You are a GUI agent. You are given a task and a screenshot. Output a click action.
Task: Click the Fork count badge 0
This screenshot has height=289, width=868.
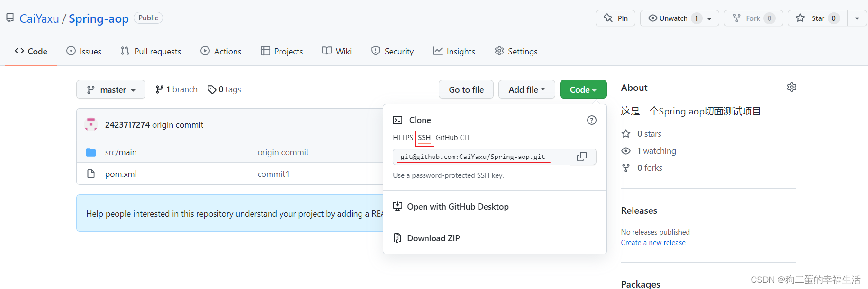[x=769, y=18]
